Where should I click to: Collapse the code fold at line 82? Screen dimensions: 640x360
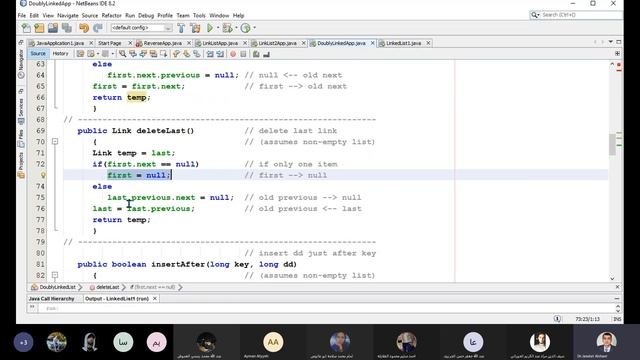click(x=55, y=275)
